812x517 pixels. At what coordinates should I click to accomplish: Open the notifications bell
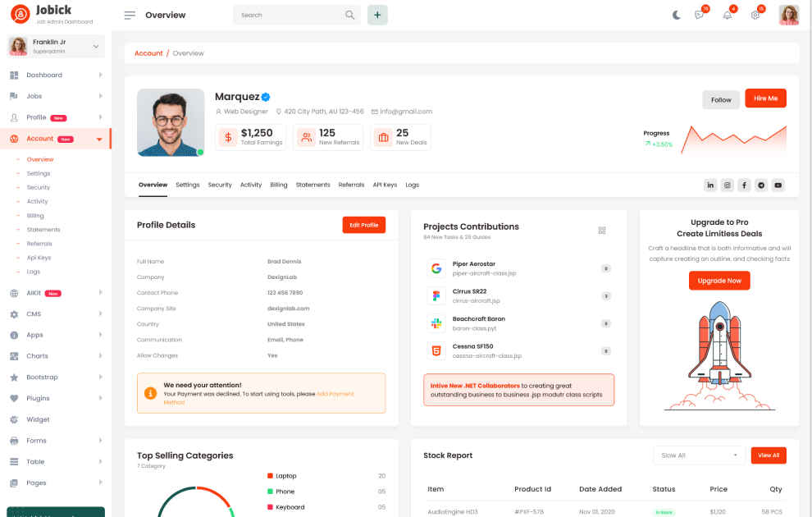[727, 15]
